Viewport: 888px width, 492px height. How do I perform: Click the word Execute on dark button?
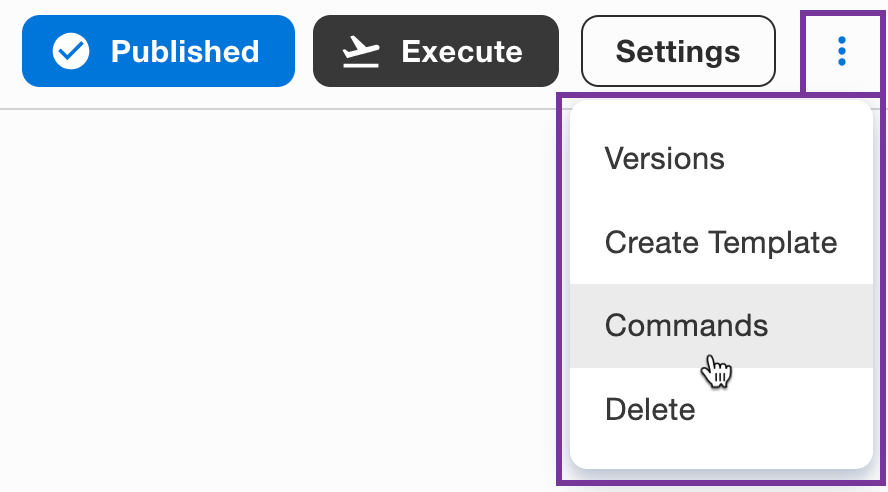(462, 52)
